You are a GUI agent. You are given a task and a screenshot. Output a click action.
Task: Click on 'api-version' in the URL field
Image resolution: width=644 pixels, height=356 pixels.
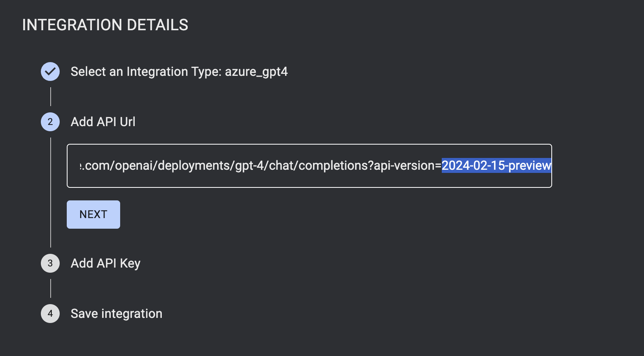(404, 166)
